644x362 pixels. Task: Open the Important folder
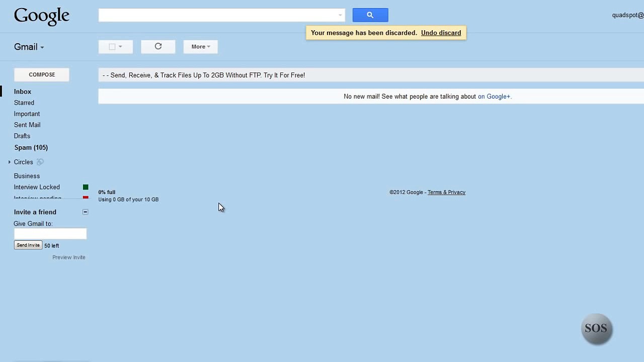pyautogui.click(x=27, y=114)
